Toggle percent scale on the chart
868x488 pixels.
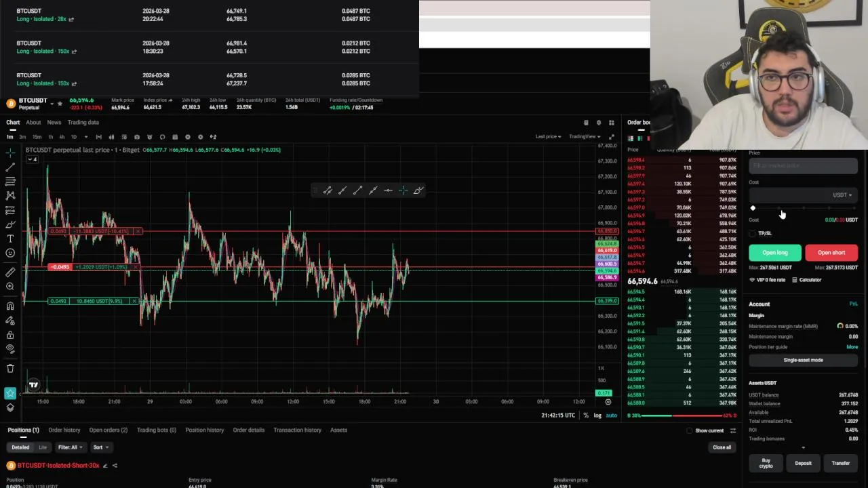point(586,415)
